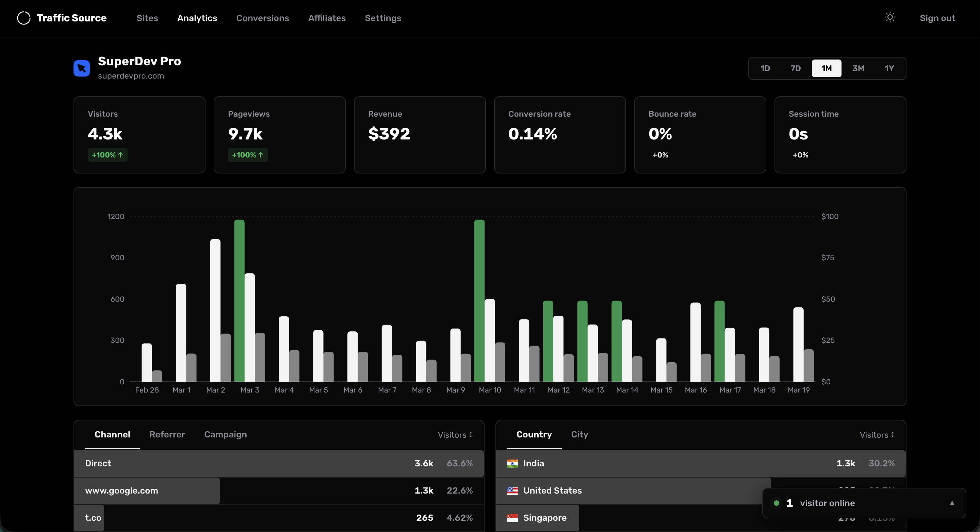Click the India flag icon
The height and width of the screenshot is (532, 980).
[512, 464]
